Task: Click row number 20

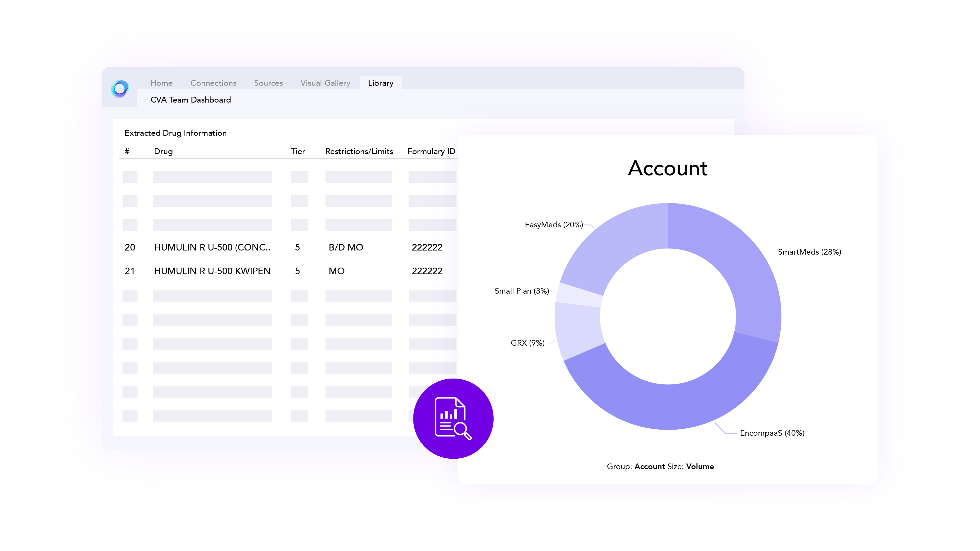Action: point(130,247)
